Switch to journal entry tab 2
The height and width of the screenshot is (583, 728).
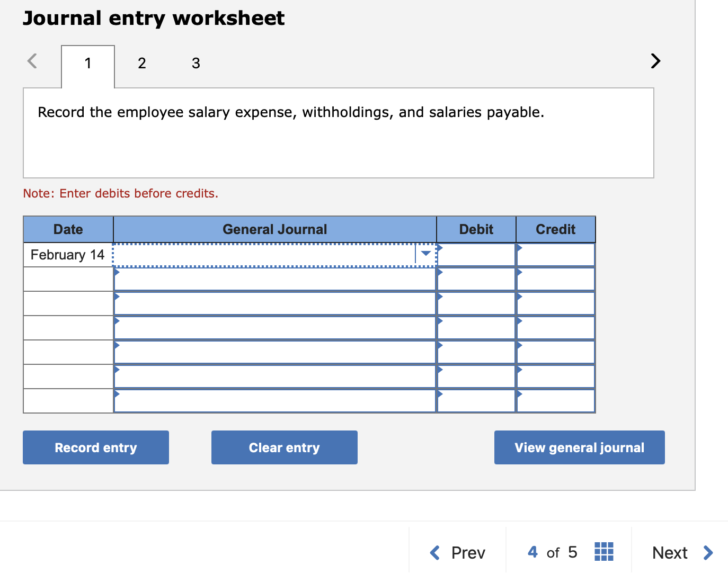coord(141,63)
